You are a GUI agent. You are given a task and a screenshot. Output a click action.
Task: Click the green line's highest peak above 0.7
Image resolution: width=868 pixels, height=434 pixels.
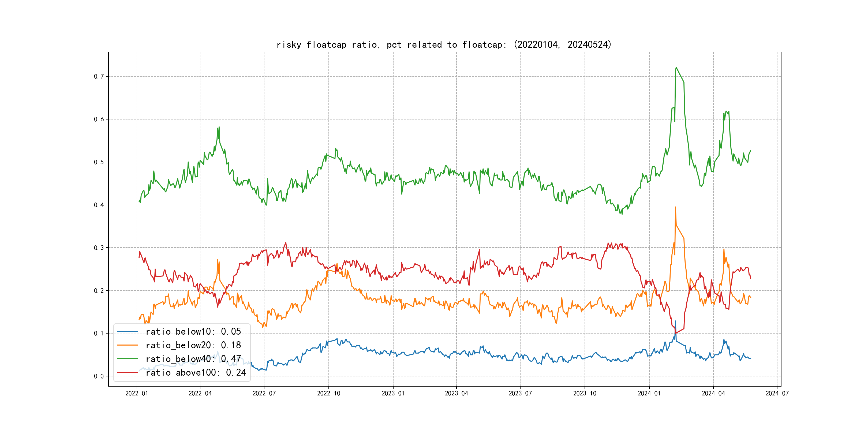click(676, 68)
